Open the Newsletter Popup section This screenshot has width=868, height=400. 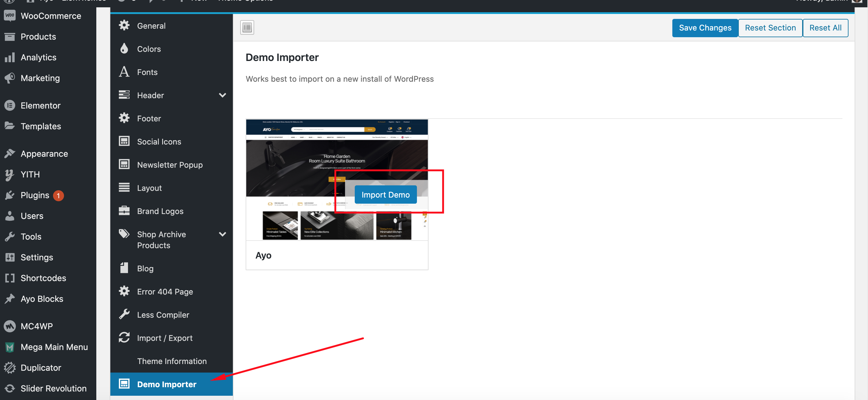170,165
